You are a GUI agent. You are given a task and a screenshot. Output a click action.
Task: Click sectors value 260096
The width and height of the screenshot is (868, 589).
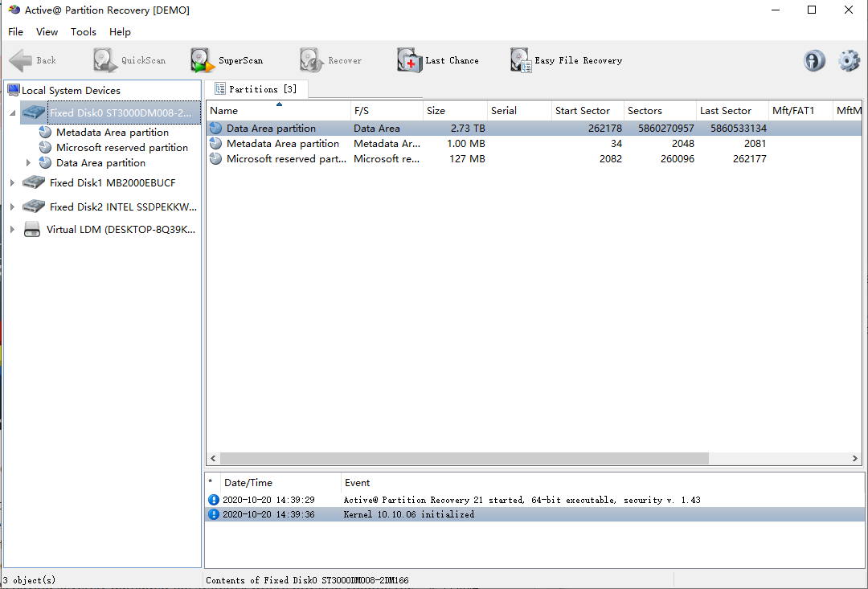coord(677,159)
